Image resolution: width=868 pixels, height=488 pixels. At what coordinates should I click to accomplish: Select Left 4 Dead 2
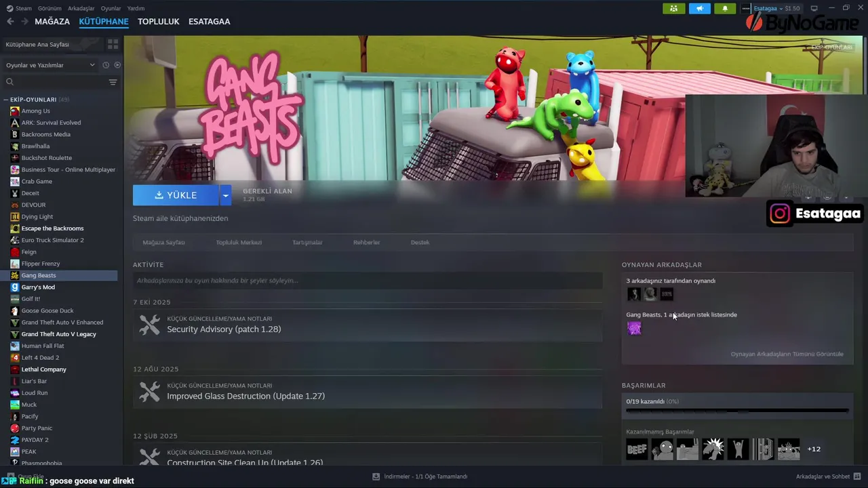(x=40, y=358)
